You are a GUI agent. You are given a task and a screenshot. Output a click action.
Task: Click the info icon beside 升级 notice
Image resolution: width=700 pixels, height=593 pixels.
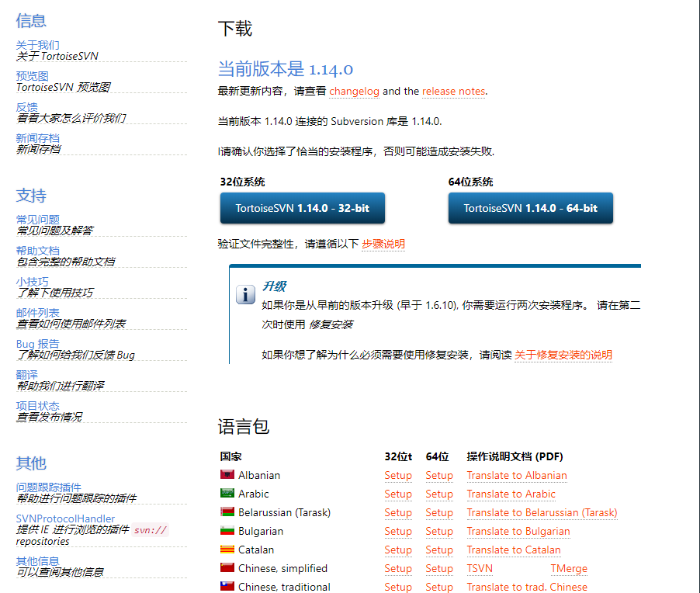[245, 295]
